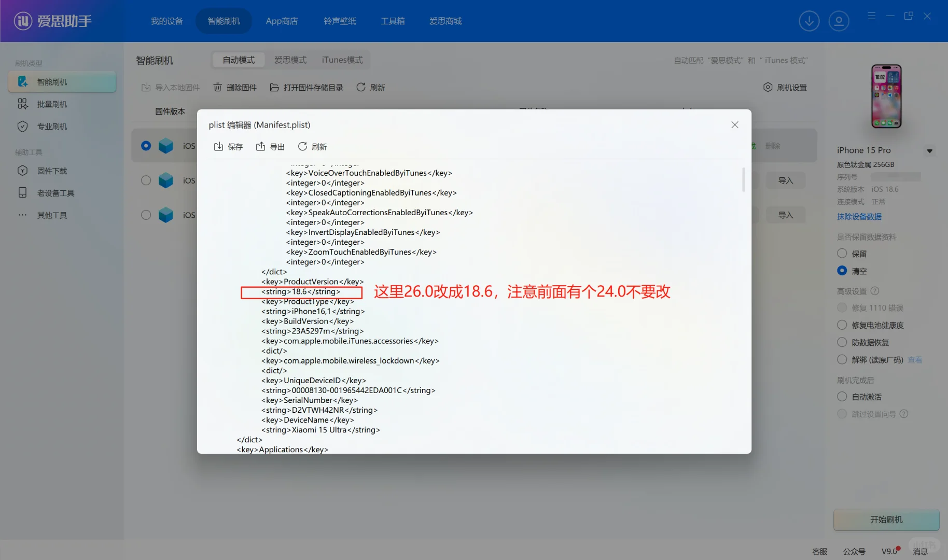This screenshot has height=560, width=948.
Task: Open the 其他工具 panel
Action: click(52, 215)
